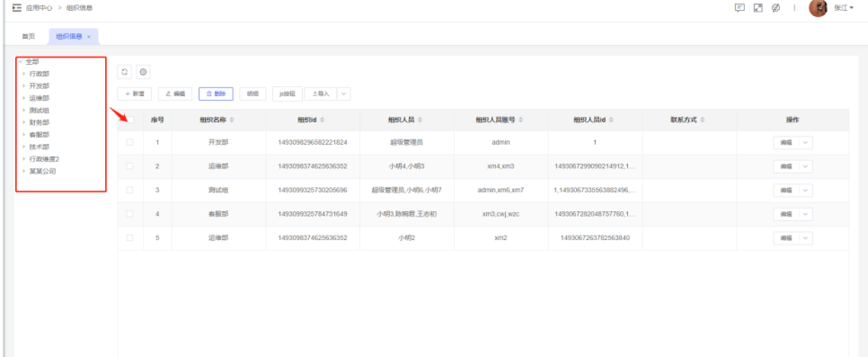Close the 组织信息 tab

[89, 37]
